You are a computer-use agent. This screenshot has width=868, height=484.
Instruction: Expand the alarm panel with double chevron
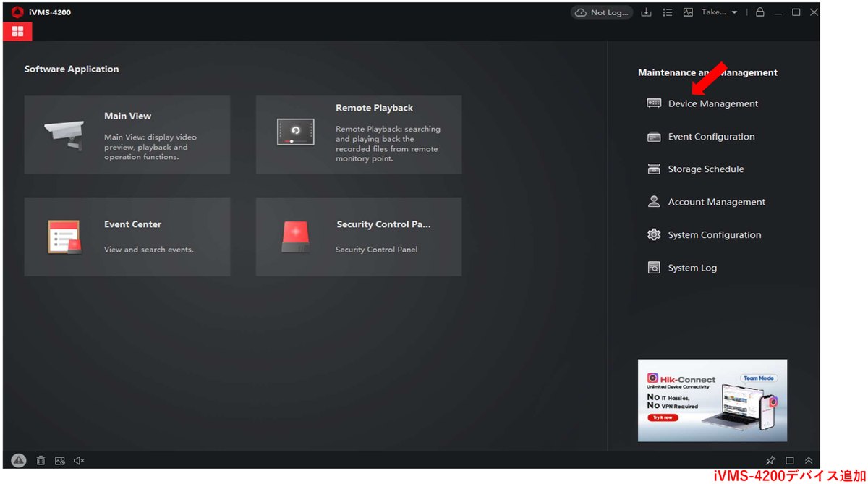[x=809, y=460]
